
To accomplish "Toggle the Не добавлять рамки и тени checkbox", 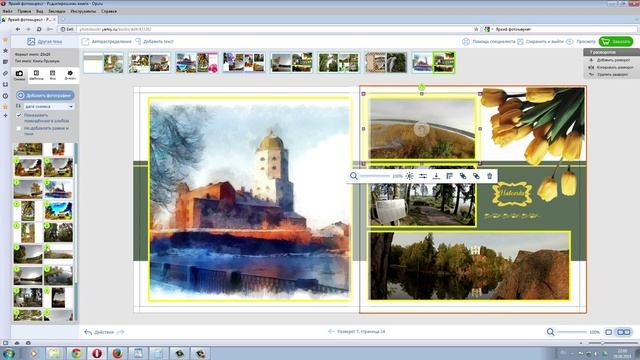I will tap(18, 129).
